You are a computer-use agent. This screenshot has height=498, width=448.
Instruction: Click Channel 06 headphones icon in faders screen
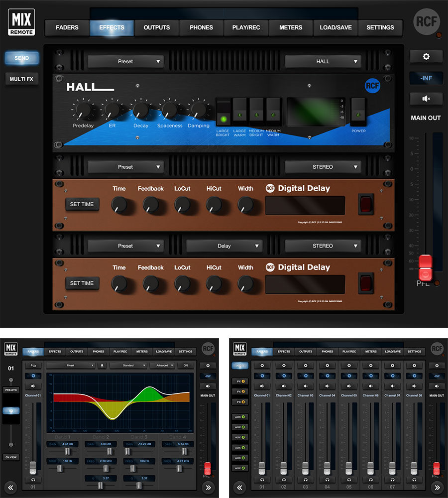[370, 480]
